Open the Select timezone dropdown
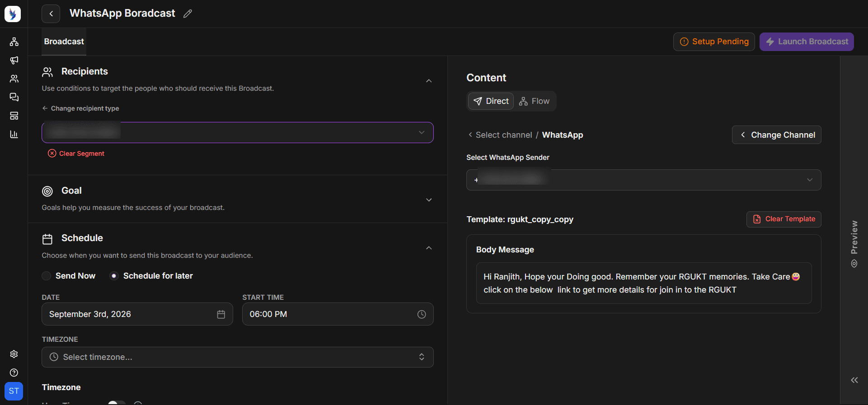The width and height of the screenshot is (868, 405). click(x=238, y=357)
